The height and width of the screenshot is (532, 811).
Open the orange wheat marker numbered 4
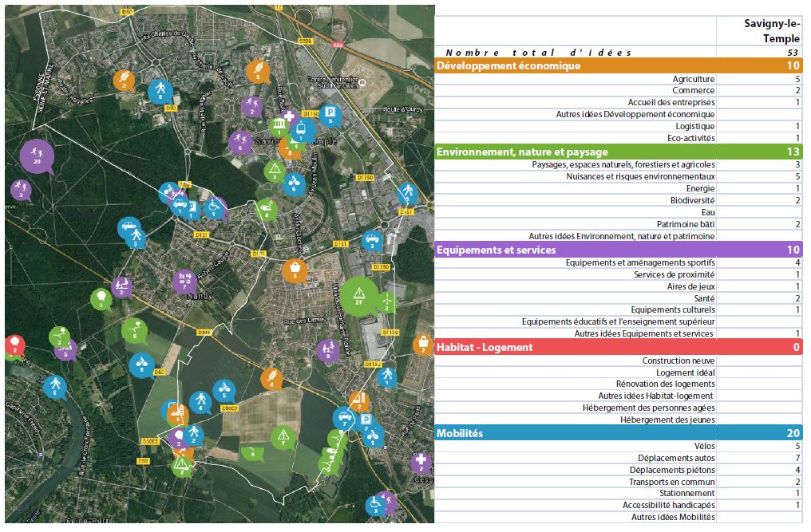[x=271, y=378]
